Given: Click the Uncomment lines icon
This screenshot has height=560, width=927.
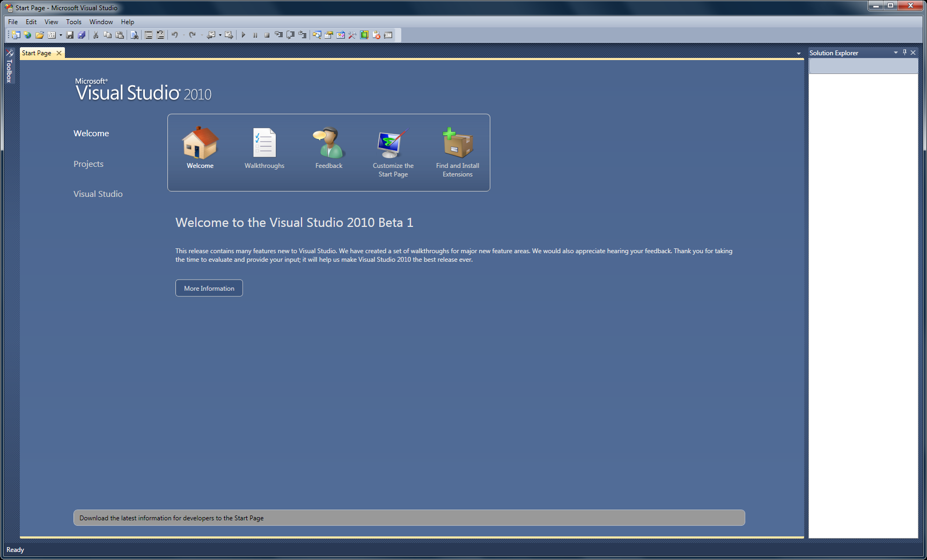Looking at the screenshot, I should tap(160, 35).
